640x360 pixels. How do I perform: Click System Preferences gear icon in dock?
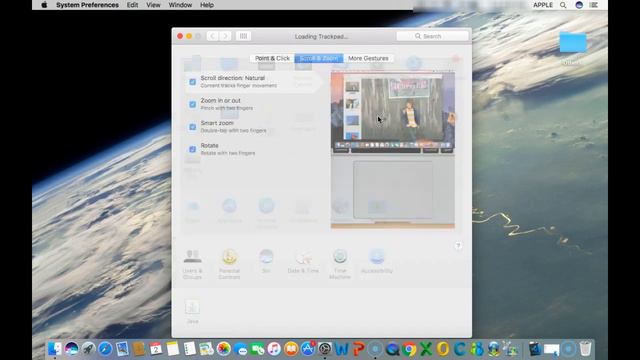325,349
